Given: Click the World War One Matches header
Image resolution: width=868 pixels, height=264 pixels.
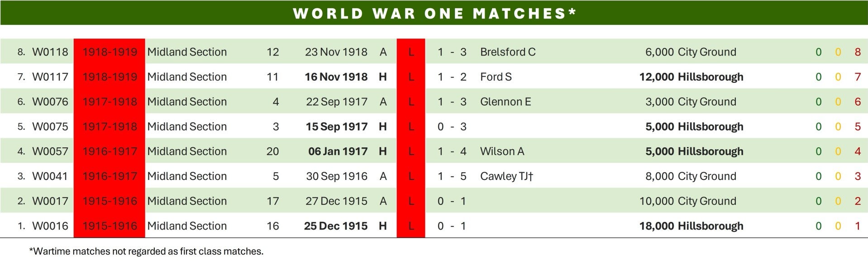Looking at the screenshot, I should click(434, 13).
